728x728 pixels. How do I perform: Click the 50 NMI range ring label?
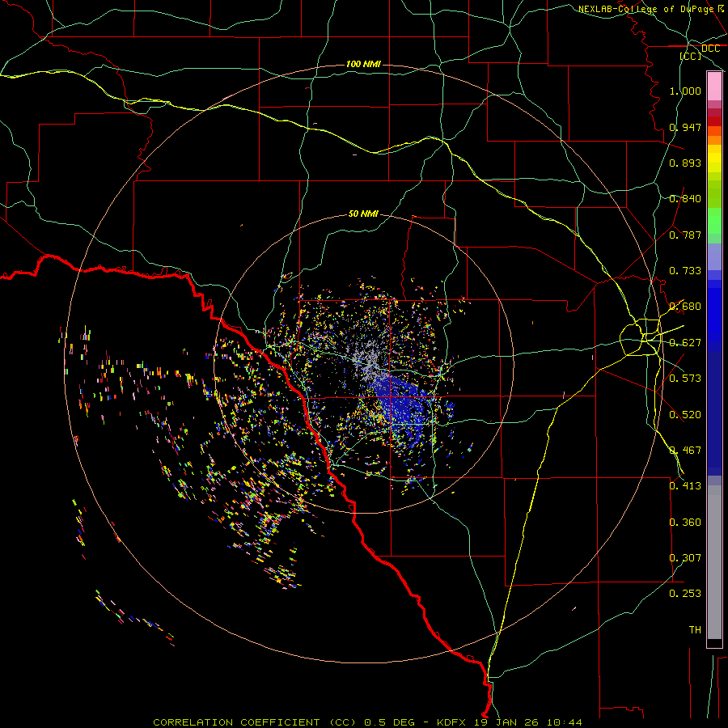coord(363,214)
